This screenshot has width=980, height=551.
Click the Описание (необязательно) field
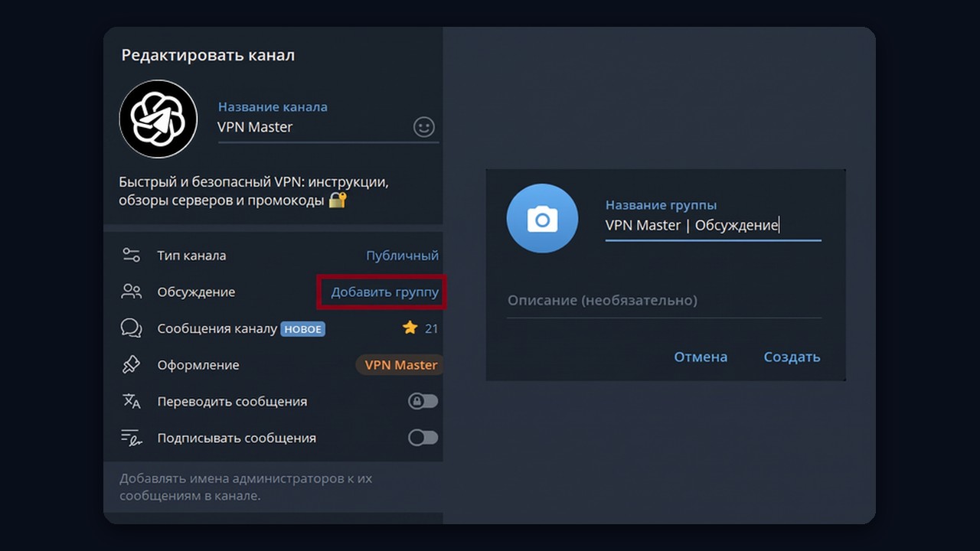point(664,300)
